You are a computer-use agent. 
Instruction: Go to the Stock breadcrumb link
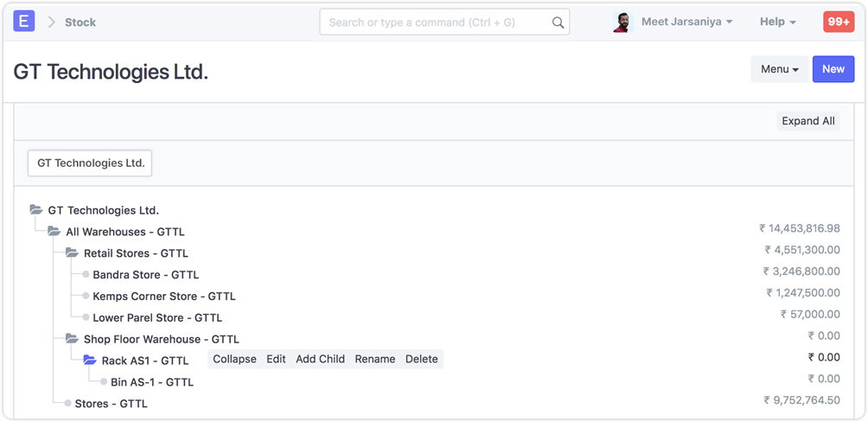(80, 22)
